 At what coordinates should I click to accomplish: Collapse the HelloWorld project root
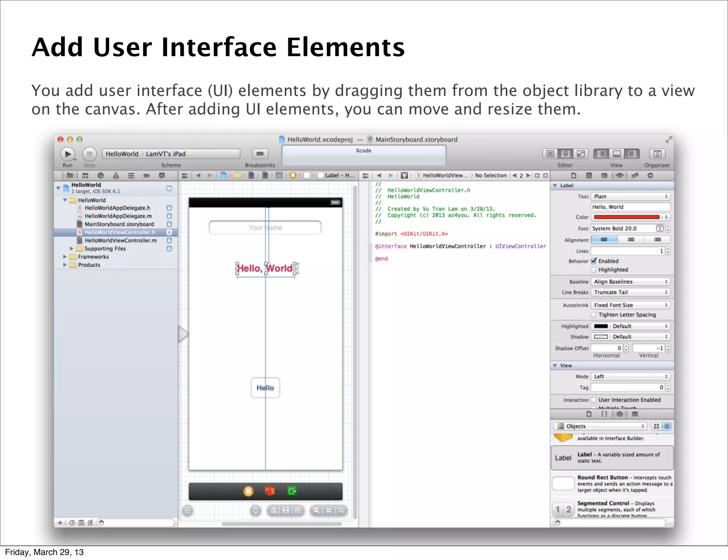coord(58,188)
